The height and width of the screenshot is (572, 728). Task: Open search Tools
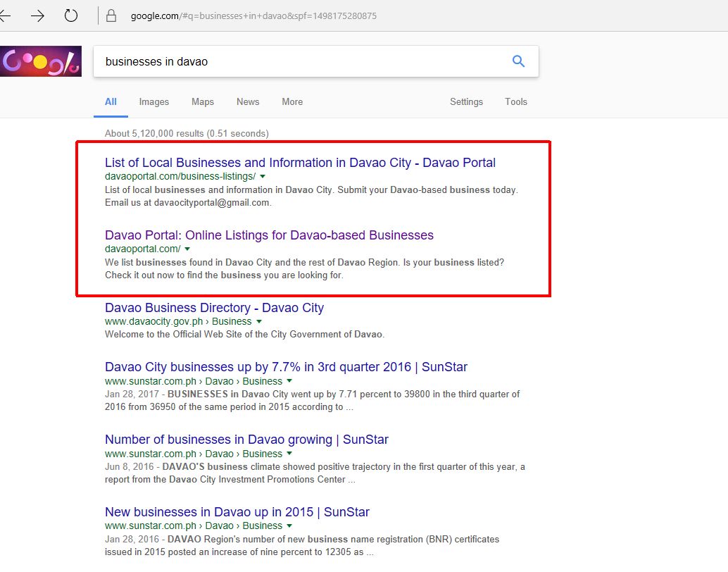516,101
